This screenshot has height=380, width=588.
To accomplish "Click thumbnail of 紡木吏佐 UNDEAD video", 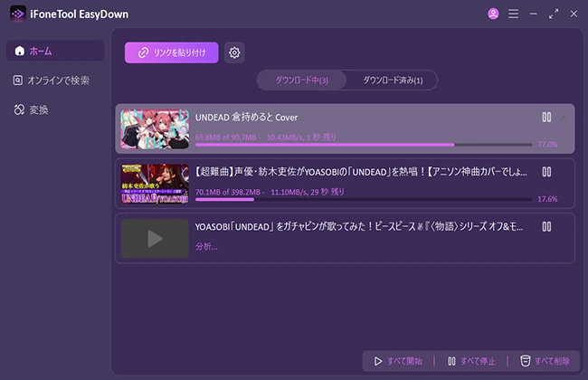I will pos(155,184).
